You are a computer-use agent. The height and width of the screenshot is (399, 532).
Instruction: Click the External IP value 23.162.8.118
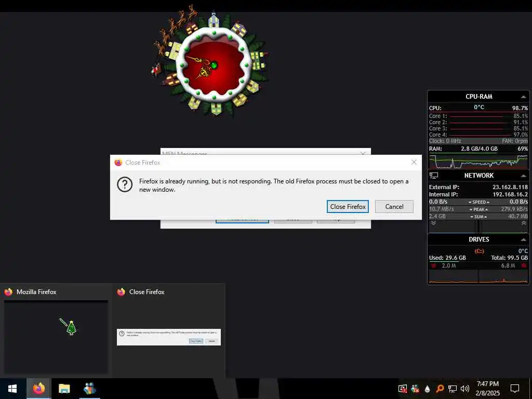click(510, 187)
